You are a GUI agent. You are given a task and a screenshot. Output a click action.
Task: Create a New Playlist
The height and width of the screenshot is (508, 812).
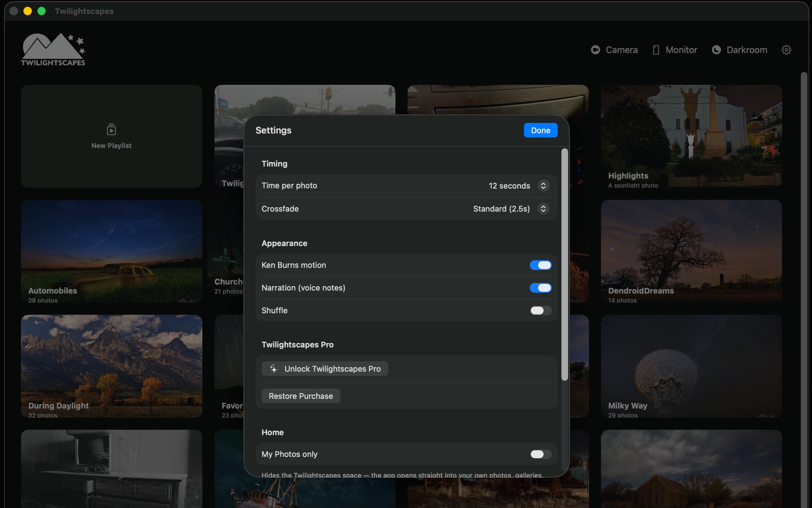click(x=111, y=136)
